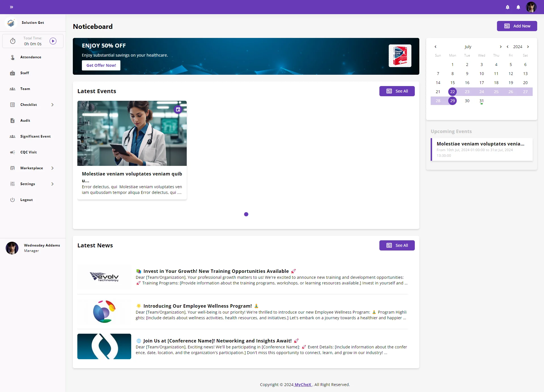The width and height of the screenshot is (544, 392).
Task: Start the Total Time timer
Action: coord(53,41)
